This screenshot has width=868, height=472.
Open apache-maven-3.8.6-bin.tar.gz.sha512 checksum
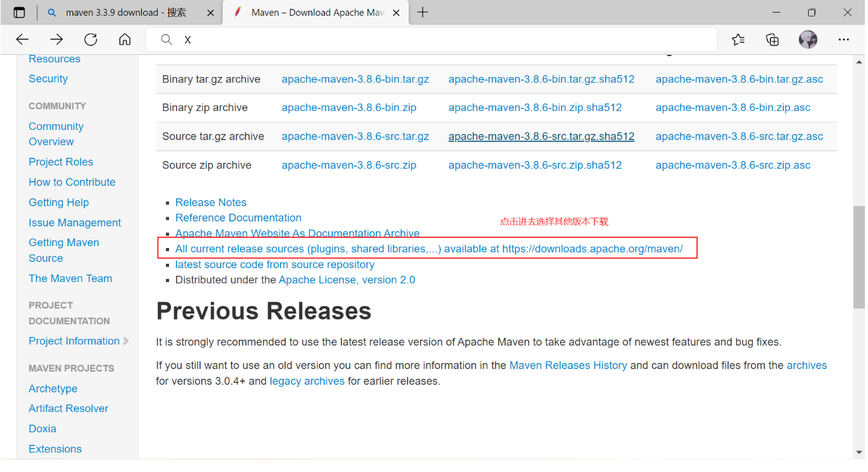point(541,79)
